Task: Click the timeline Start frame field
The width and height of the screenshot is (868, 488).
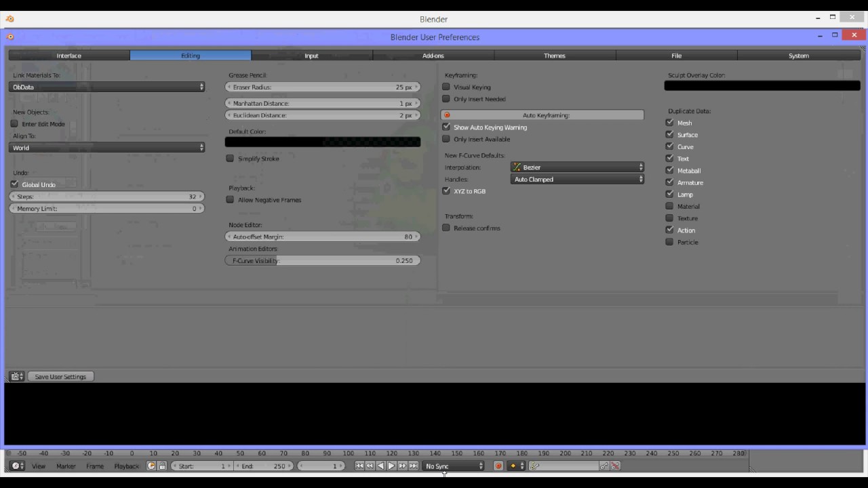Action: coord(201,466)
